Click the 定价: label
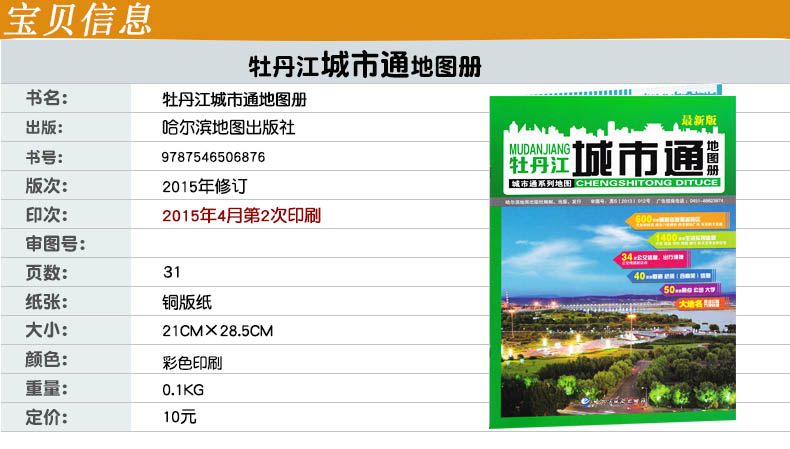 pyautogui.click(x=46, y=417)
